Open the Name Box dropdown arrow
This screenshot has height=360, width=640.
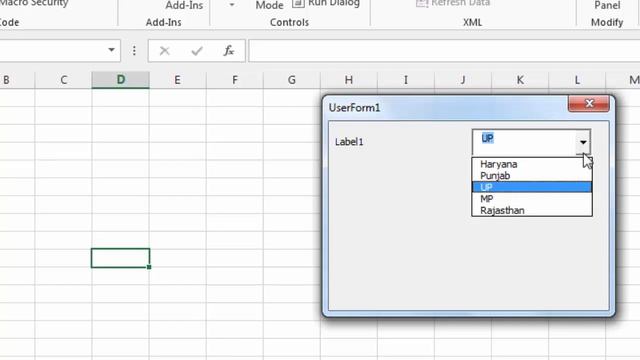tap(111, 50)
